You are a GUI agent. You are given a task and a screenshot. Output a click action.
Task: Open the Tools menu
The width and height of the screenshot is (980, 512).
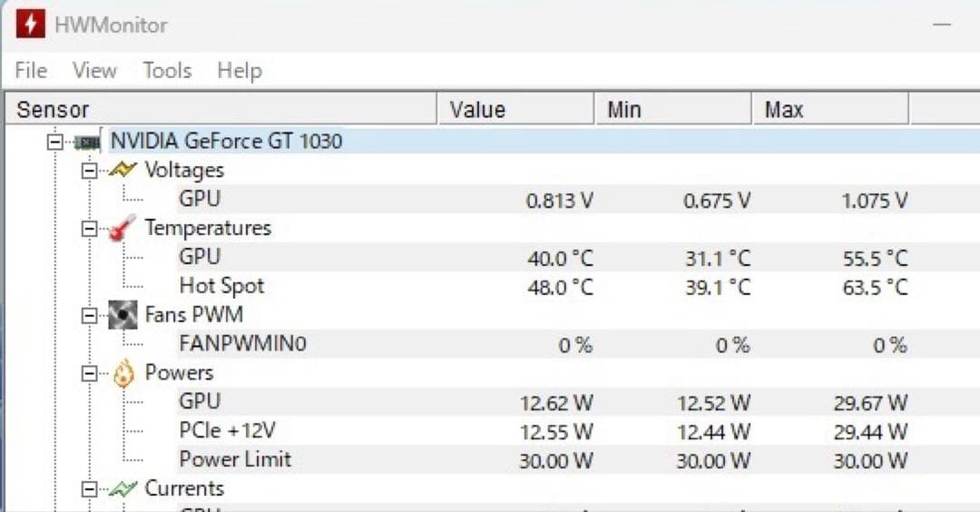pos(168,70)
